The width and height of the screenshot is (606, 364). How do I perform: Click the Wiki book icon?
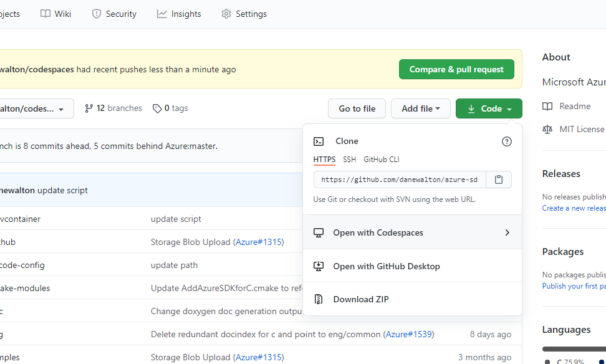click(46, 14)
